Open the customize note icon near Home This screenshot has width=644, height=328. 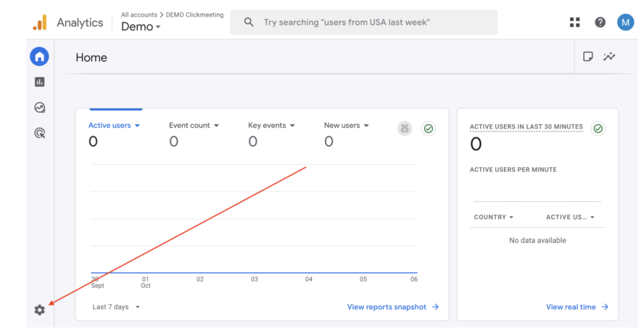pyautogui.click(x=588, y=57)
